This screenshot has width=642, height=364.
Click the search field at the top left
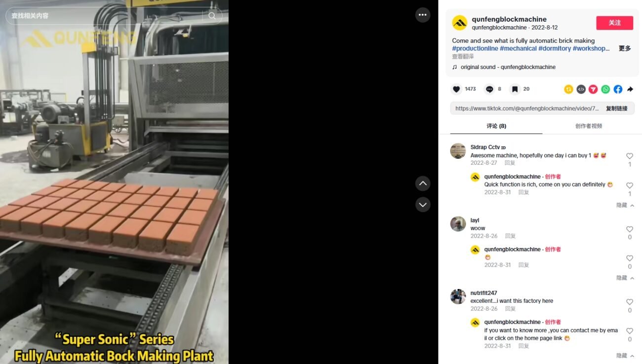(x=106, y=16)
